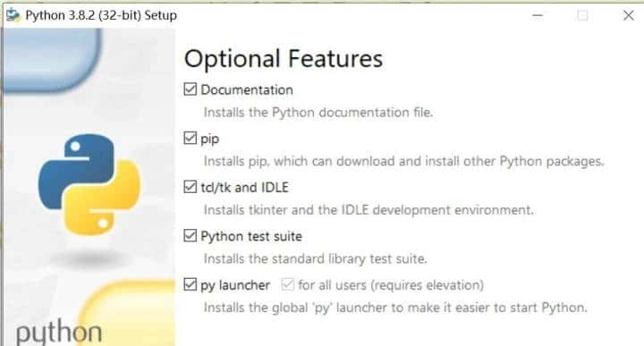This screenshot has height=346, width=644.
Task: Uncheck the py launcher checkbox
Action: 191,284
